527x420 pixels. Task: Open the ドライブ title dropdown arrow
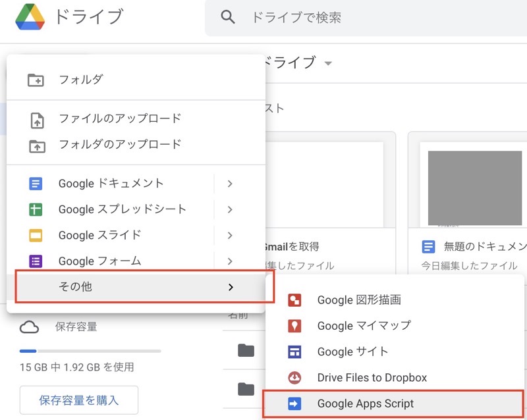click(328, 63)
